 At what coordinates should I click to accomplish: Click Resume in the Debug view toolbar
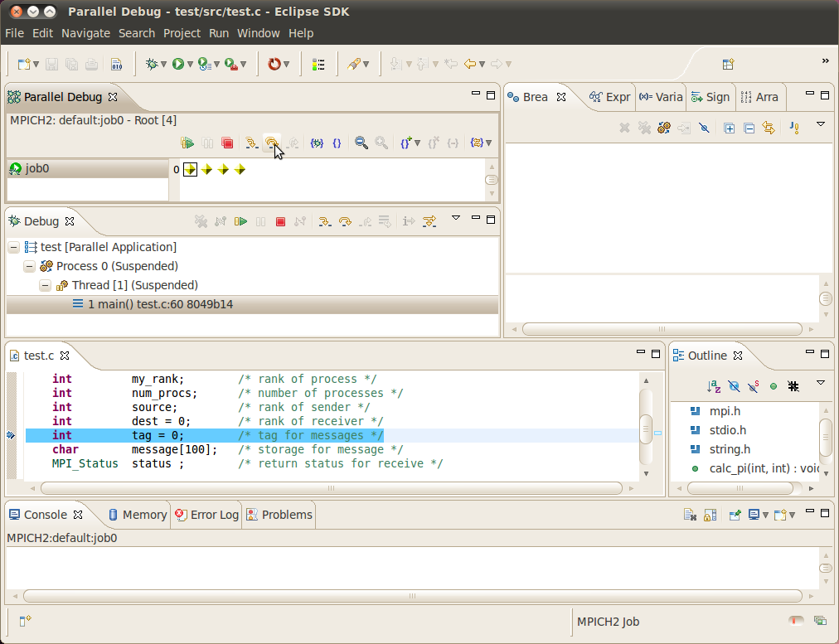click(x=240, y=221)
